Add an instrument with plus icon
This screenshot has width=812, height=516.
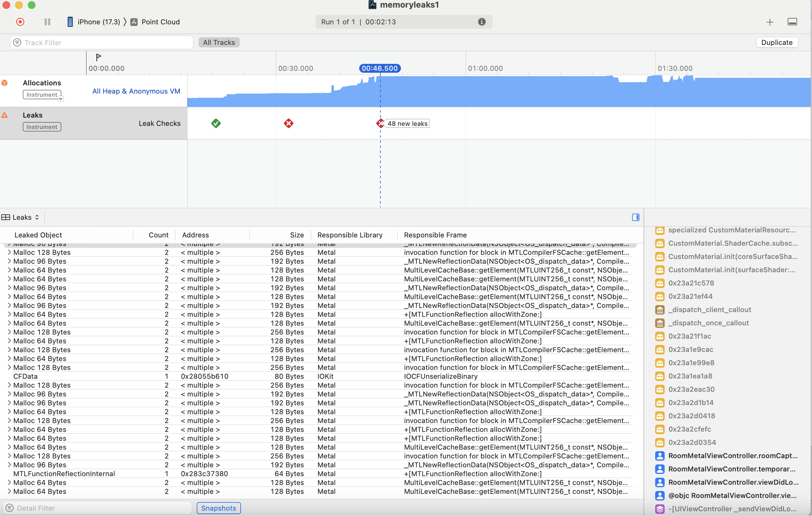(770, 22)
